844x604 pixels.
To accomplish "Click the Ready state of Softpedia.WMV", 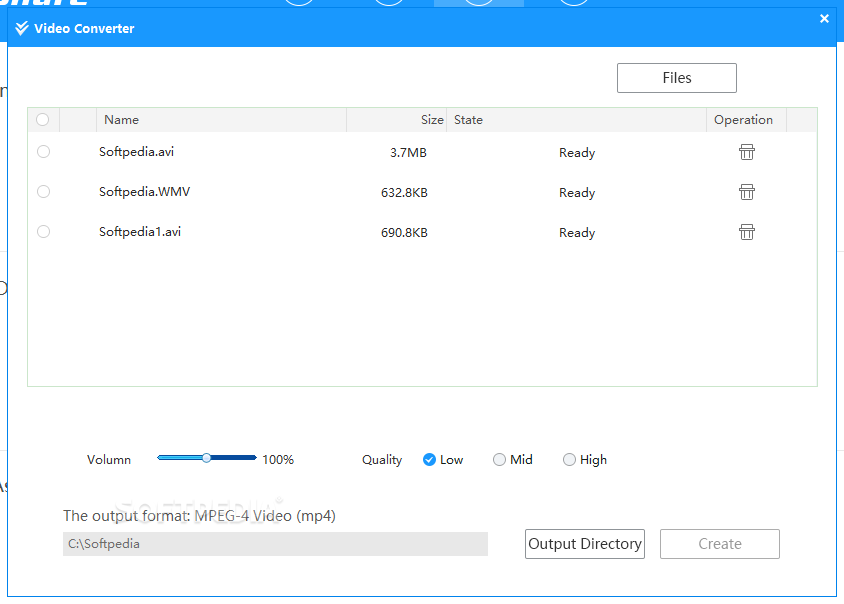I will click(577, 193).
